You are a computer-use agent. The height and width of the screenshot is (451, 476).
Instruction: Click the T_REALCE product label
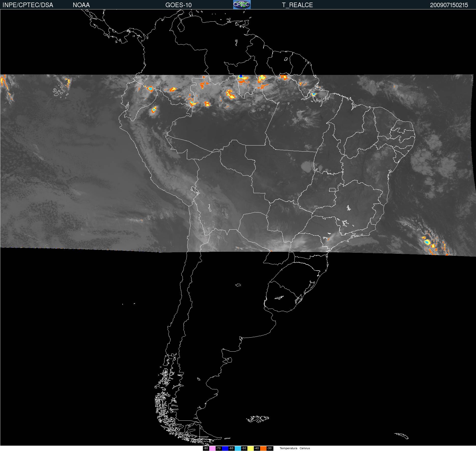[x=297, y=5]
